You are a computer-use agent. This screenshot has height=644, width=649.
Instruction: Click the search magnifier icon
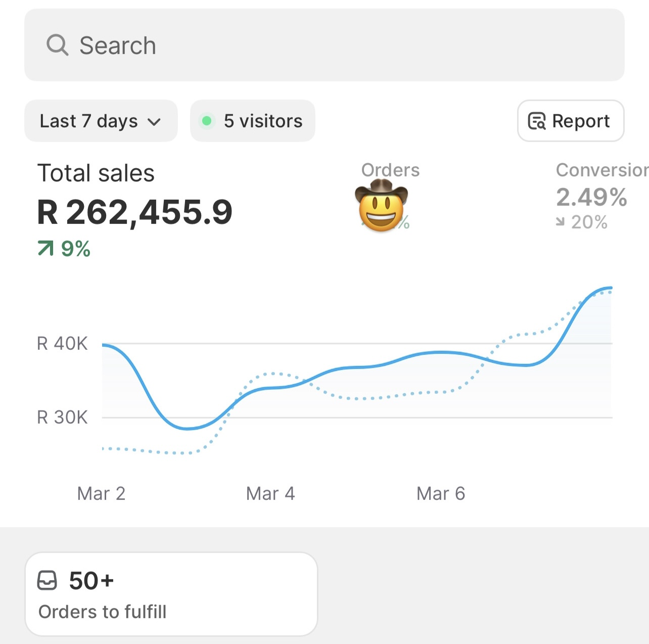tap(57, 45)
